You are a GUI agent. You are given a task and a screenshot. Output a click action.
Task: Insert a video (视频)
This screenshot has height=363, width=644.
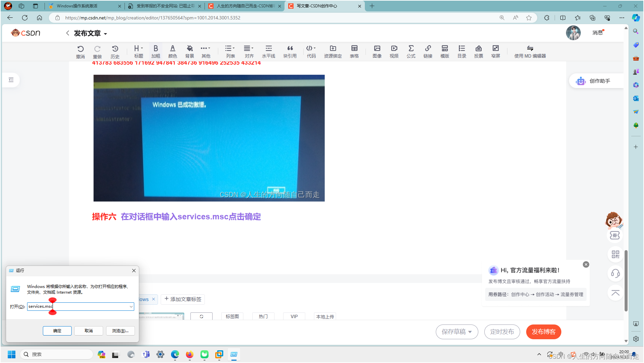tap(394, 52)
